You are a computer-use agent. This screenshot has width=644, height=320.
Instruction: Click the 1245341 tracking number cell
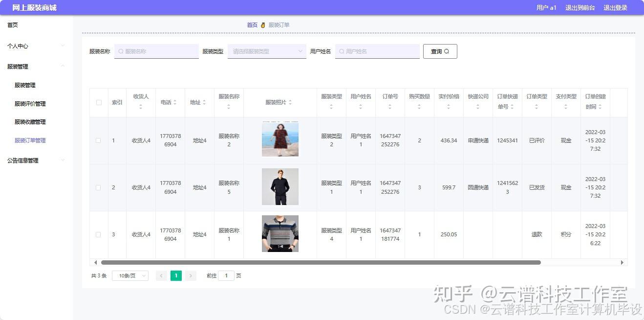click(507, 140)
